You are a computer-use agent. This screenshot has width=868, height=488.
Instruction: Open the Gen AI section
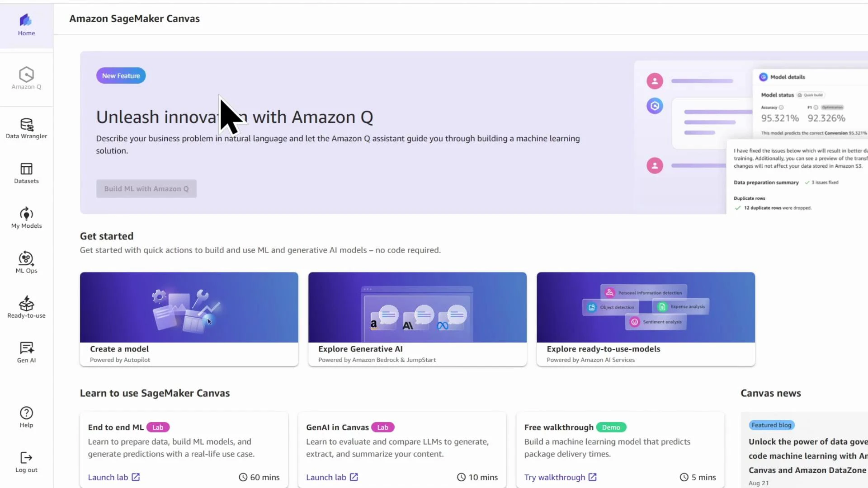coord(26,352)
